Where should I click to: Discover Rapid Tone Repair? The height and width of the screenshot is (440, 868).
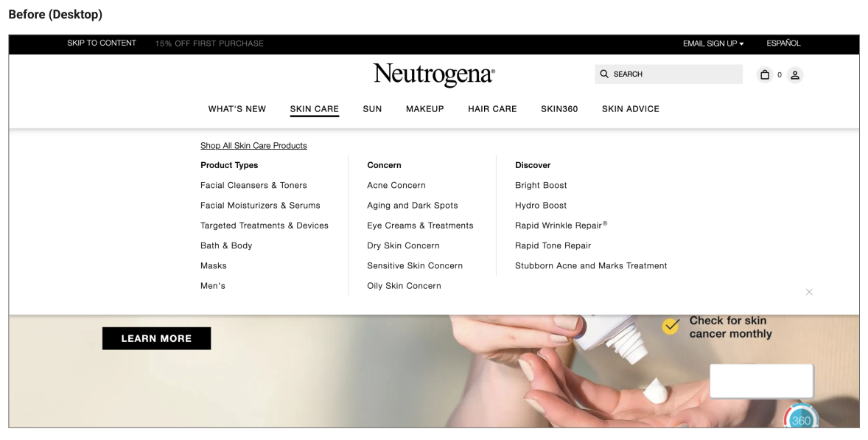[553, 245]
